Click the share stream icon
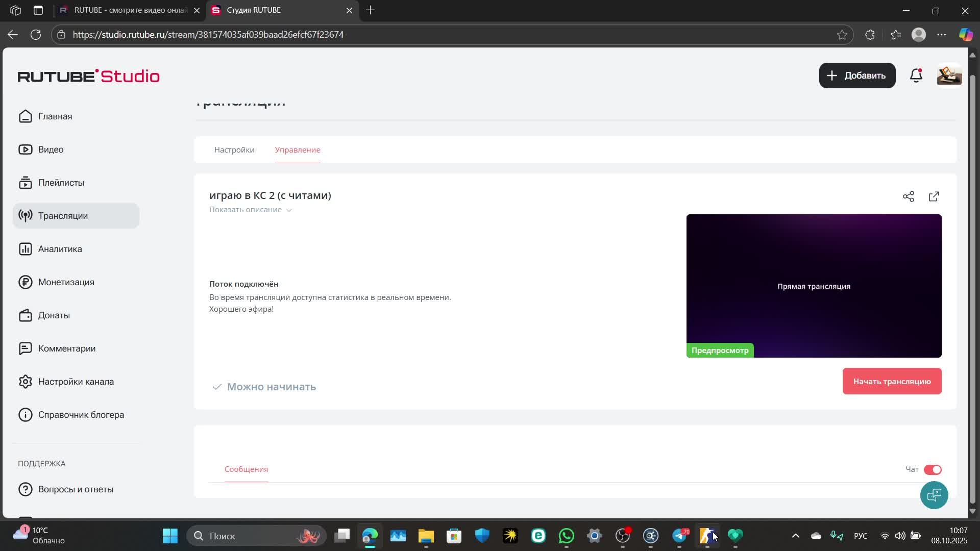Viewport: 980px width, 551px height. 908,196
